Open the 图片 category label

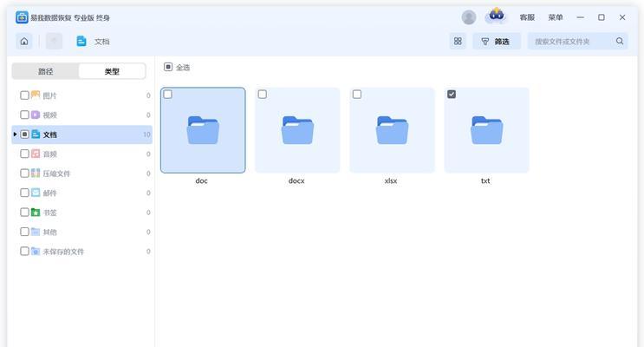49,95
